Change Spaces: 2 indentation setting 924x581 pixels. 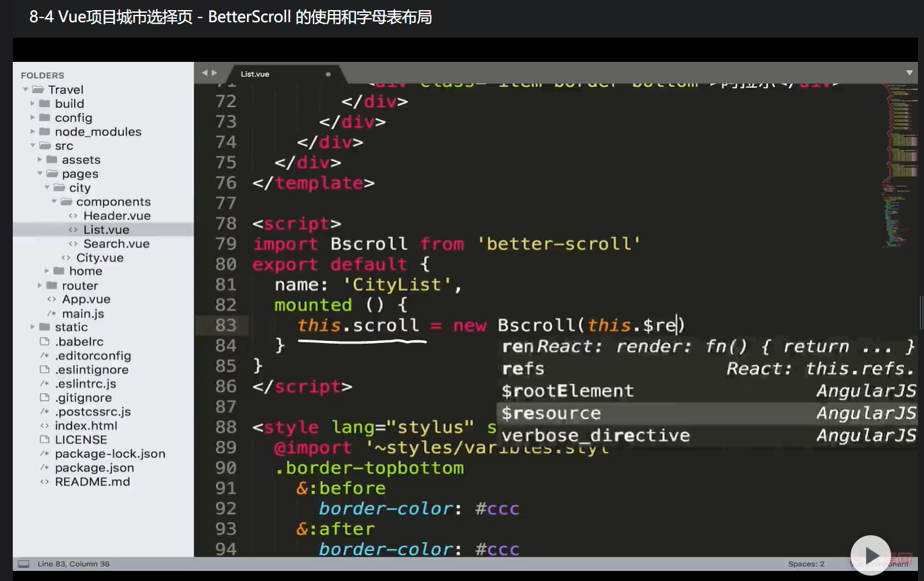(806, 564)
